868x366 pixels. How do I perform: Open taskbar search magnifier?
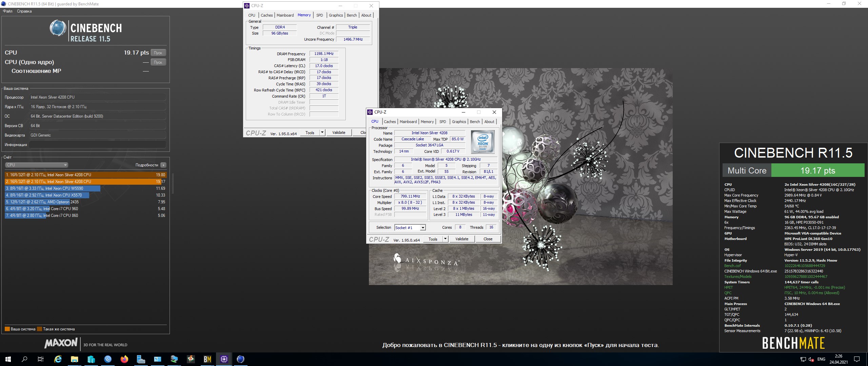24,359
